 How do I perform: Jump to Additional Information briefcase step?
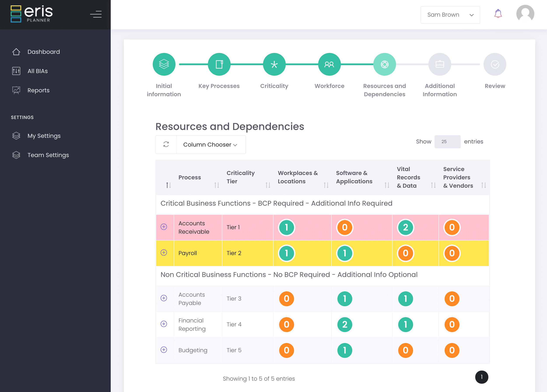click(439, 64)
